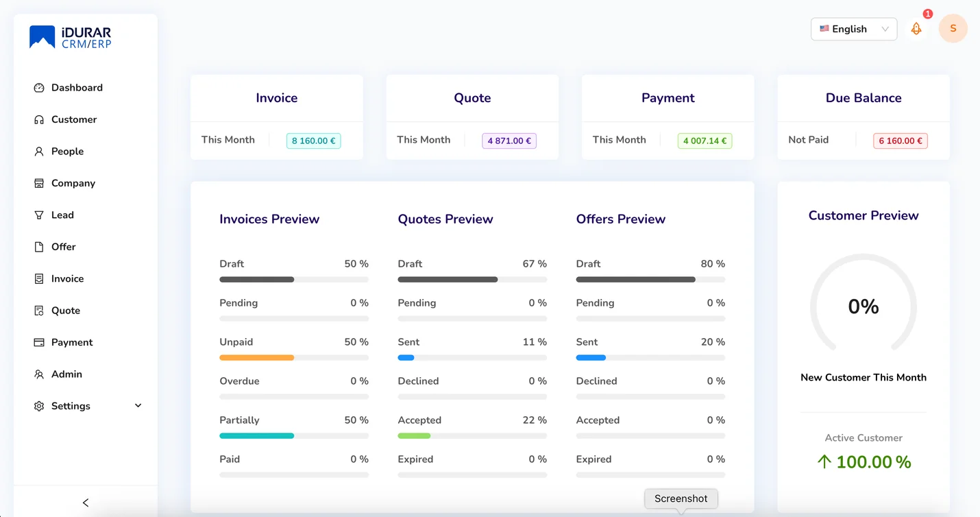Open the English language dropdown

(x=854, y=29)
